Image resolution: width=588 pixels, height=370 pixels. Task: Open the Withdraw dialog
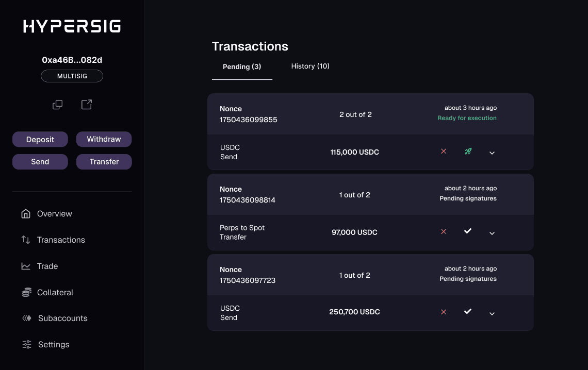point(104,139)
